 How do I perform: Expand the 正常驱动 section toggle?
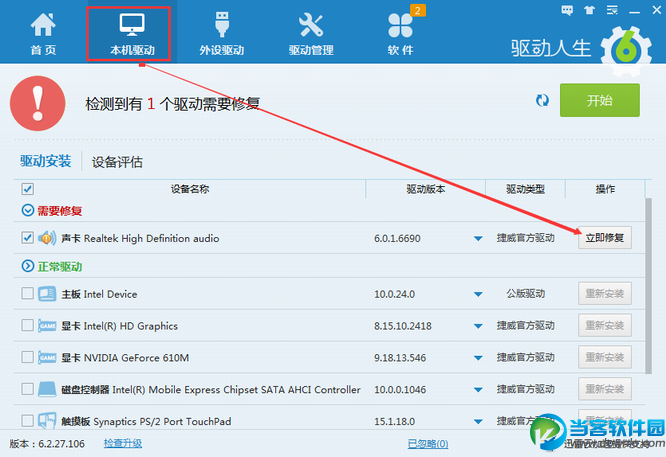pyautogui.click(x=28, y=266)
